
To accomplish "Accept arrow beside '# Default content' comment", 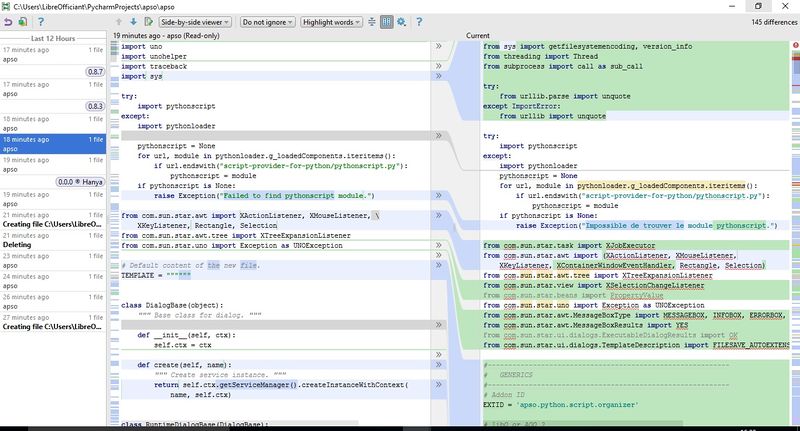I will (438, 265).
